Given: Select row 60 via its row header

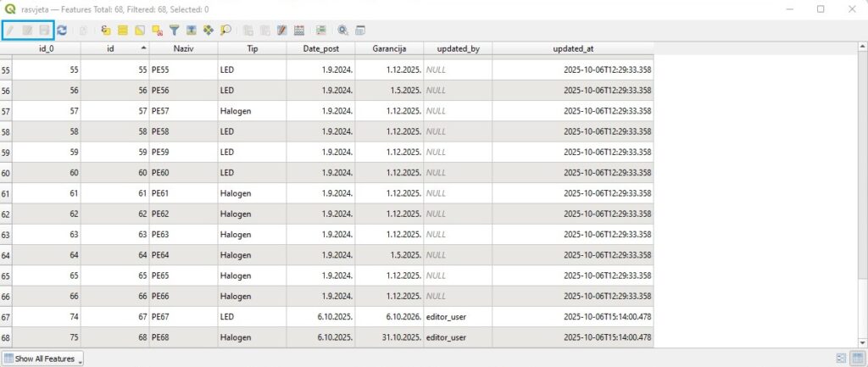Looking at the screenshot, I should click(x=6, y=173).
